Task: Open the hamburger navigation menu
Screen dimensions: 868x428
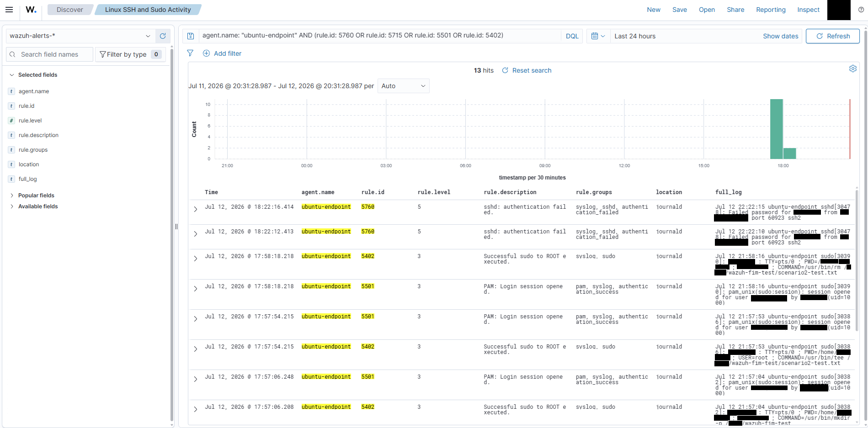Action: point(9,10)
